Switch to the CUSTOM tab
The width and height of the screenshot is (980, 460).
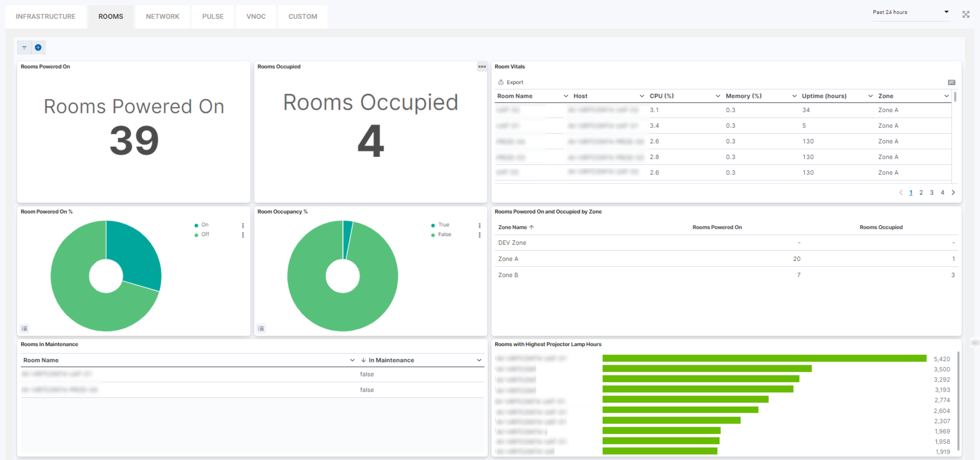(x=302, y=16)
